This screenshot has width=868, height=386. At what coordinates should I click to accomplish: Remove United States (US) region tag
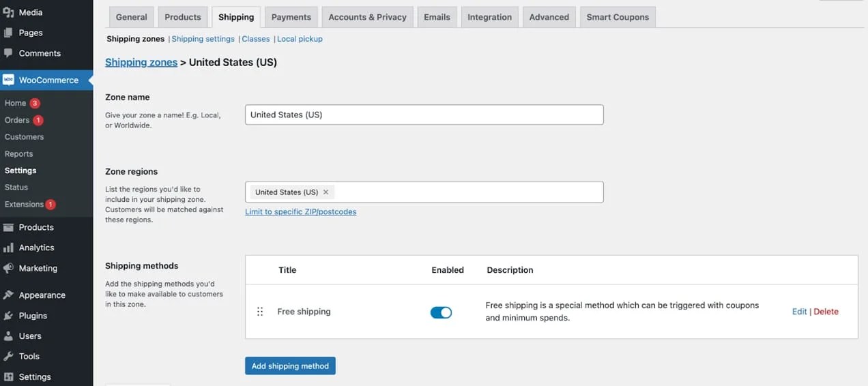tap(325, 192)
